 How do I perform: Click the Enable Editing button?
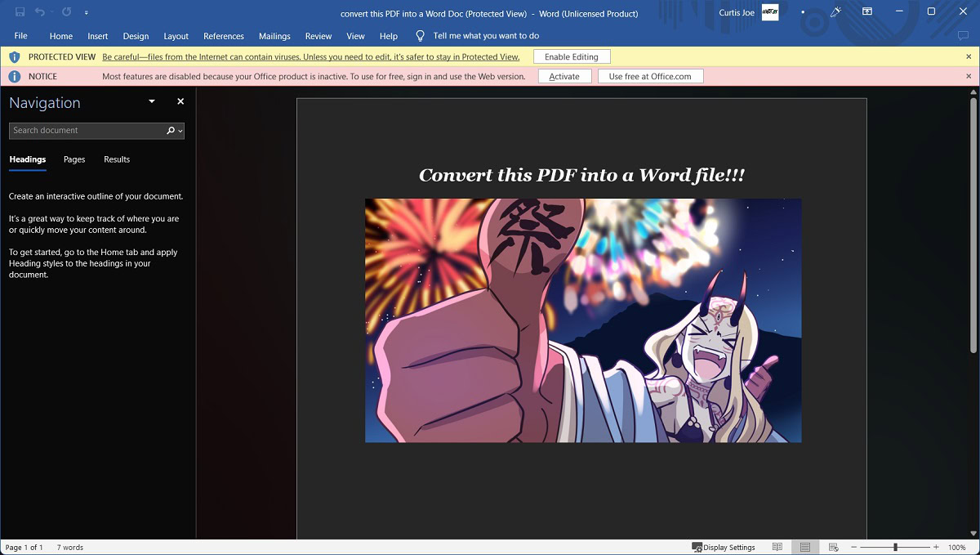coord(572,57)
